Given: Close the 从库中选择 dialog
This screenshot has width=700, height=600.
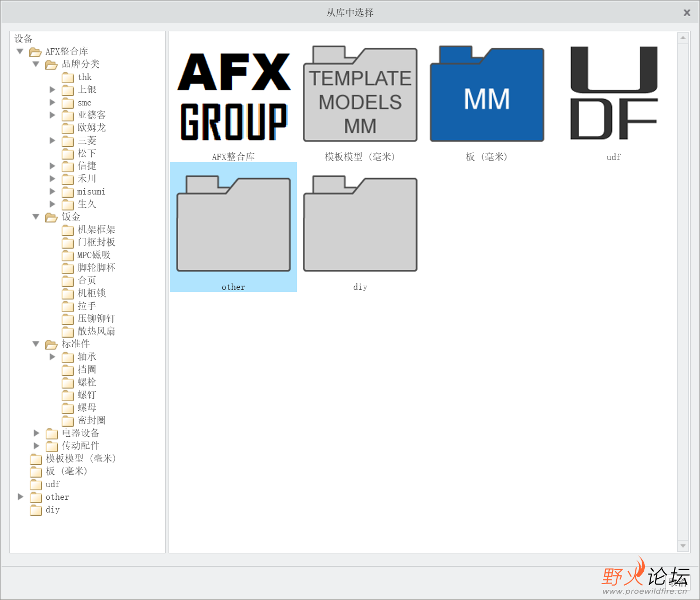Looking at the screenshot, I should pyautogui.click(x=687, y=12).
